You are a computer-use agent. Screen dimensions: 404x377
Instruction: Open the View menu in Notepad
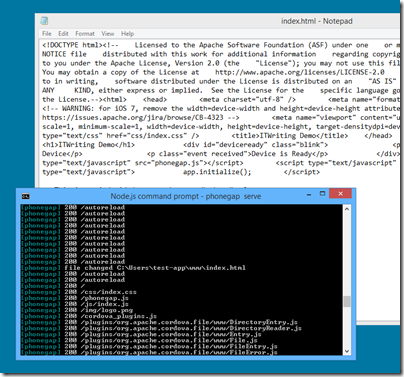(108, 34)
